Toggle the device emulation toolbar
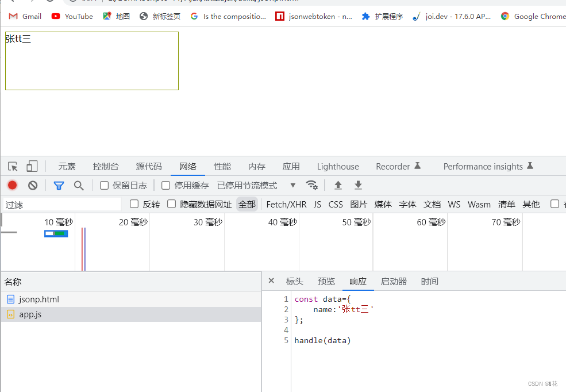The height and width of the screenshot is (392, 566). point(32,166)
